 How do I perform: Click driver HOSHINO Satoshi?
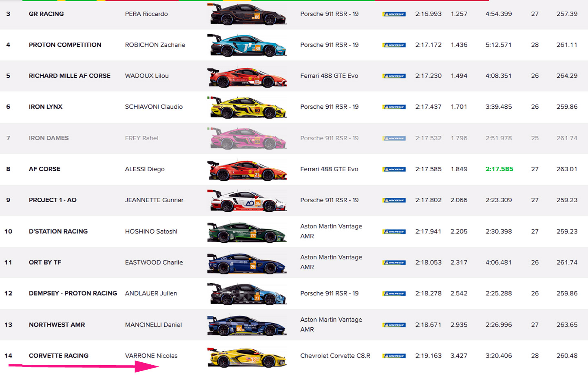tap(151, 231)
